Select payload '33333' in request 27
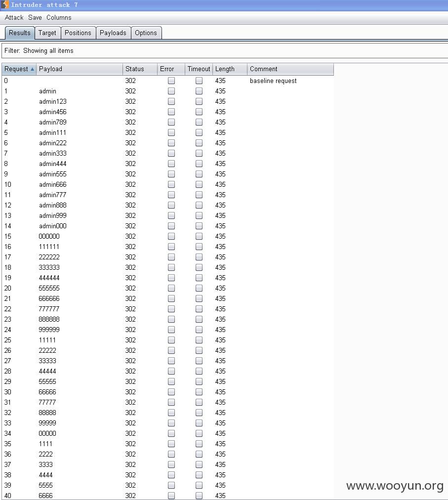 pos(47,361)
